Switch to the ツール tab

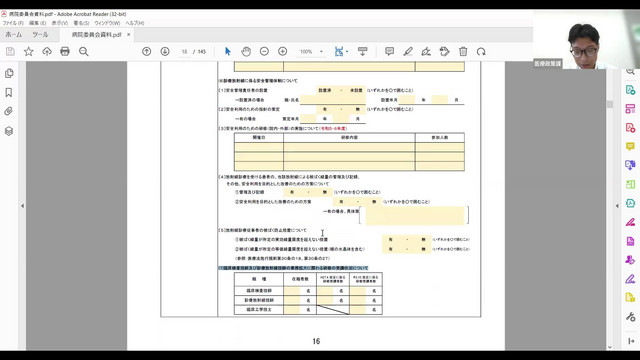(40, 35)
